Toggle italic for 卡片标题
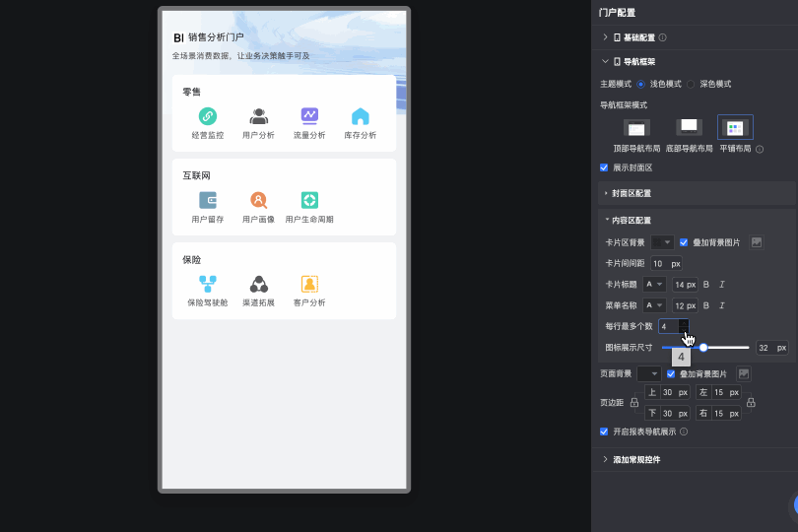798x532 pixels. [x=722, y=285]
